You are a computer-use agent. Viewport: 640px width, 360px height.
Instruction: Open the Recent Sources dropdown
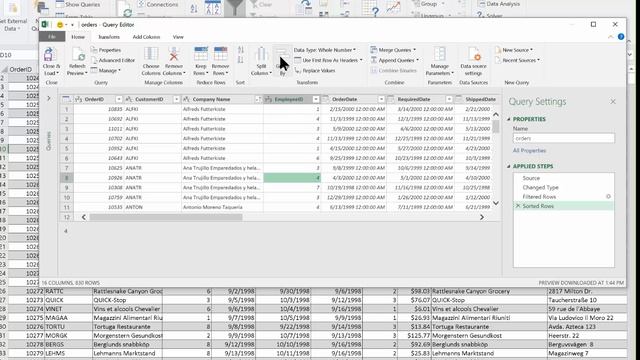click(517, 60)
